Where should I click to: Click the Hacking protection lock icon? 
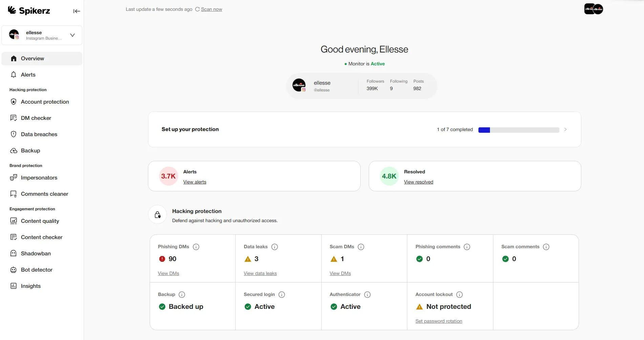[x=158, y=215]
